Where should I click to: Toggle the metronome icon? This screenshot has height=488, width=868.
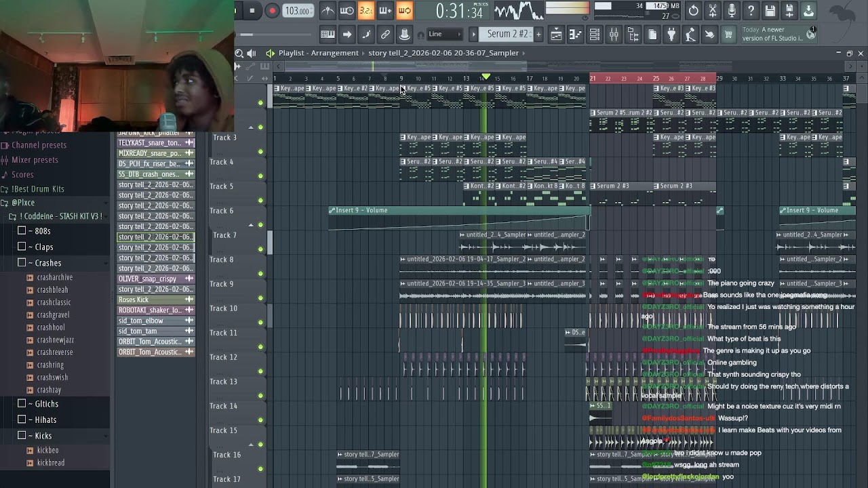click(328, 10)
